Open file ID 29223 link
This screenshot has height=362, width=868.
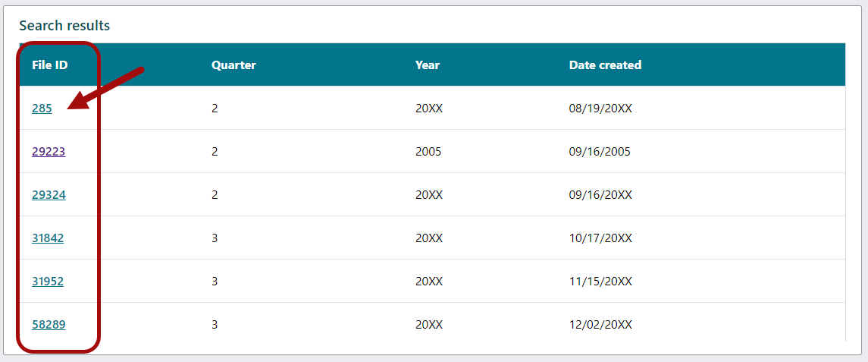49,152
